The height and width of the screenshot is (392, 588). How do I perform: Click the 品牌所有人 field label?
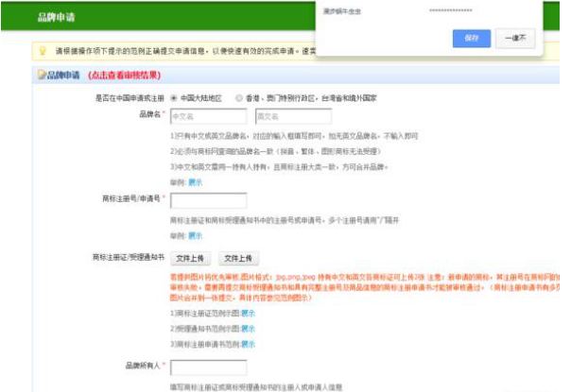pos(143,366)
